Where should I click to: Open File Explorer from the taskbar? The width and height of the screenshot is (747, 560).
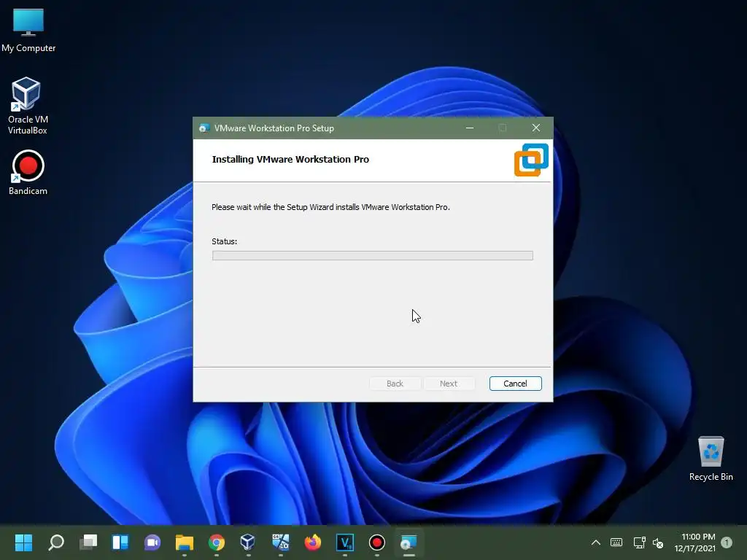(185, 542)
